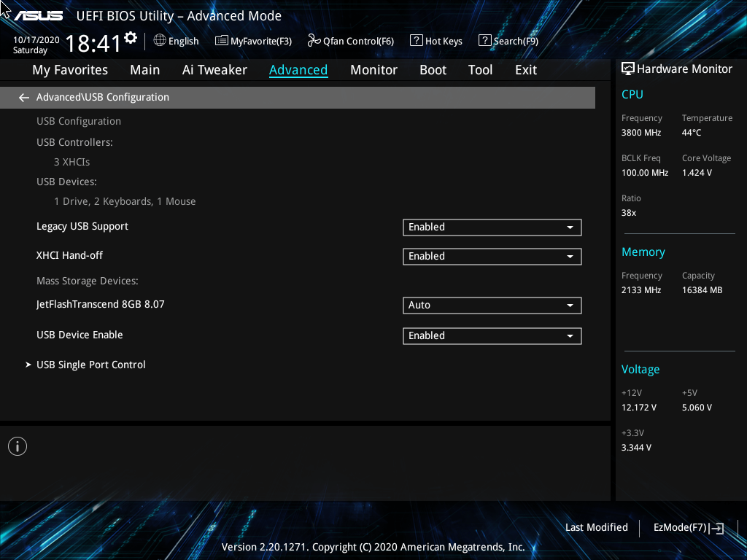The height and width of the screenshot is (560, 747).
Task: Click the CPU temperature 44°C value
Action: click(692, 133)
